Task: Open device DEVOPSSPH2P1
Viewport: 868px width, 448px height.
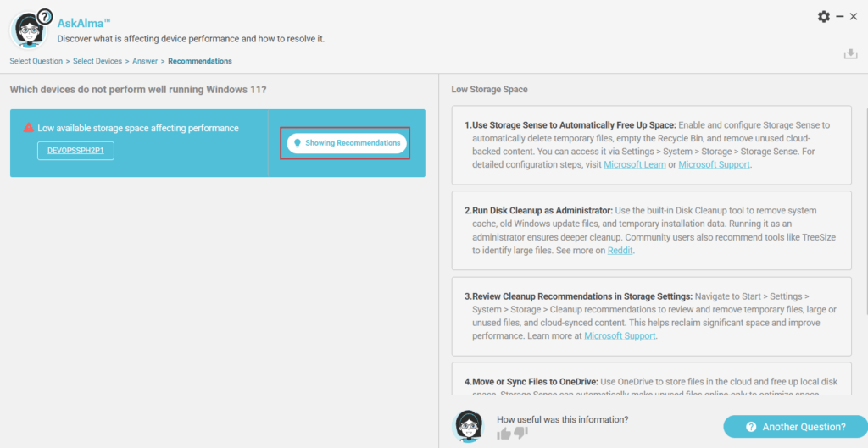Action: click(75, 151)
